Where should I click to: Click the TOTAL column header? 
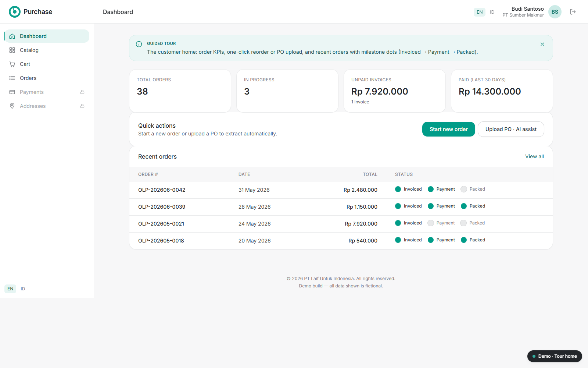(x=370, y=174)
